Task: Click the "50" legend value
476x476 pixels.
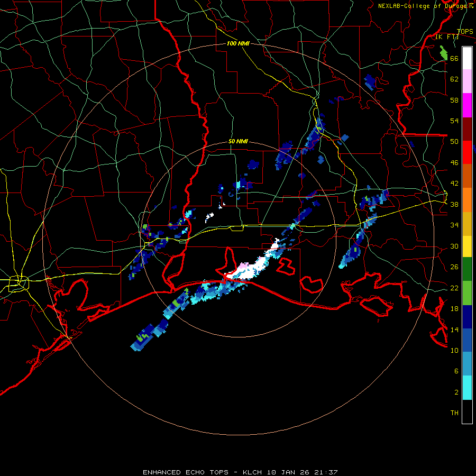Action: click(454, 142)
